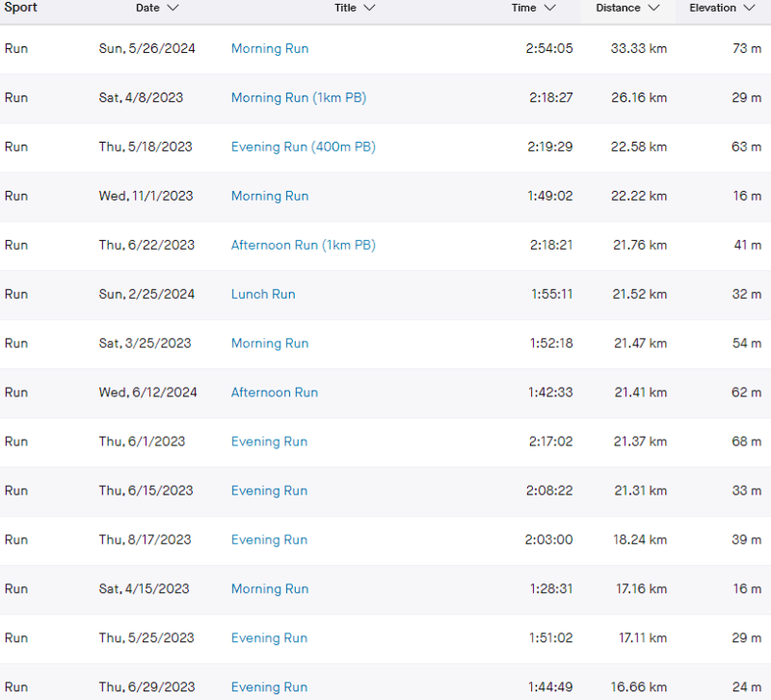Click the Elevation column sort chevron
Viewport: 771px width, 700px height.
click(x=749, y=8)
